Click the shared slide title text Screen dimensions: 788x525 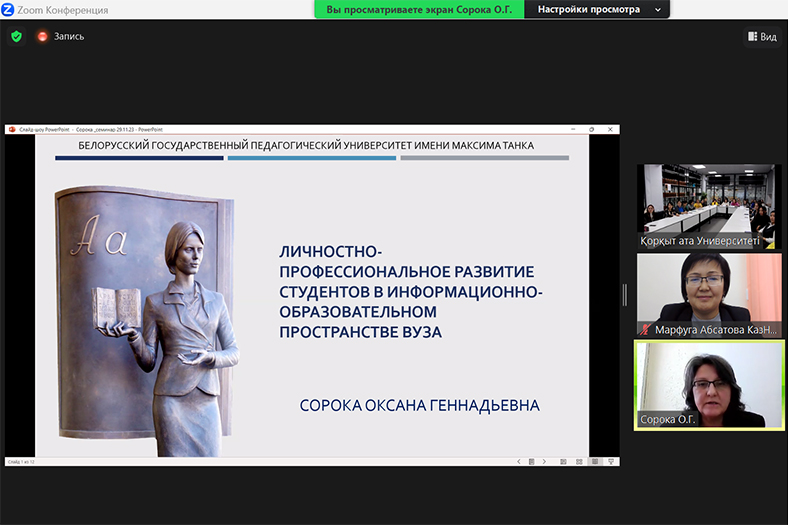tap(410, 290)
